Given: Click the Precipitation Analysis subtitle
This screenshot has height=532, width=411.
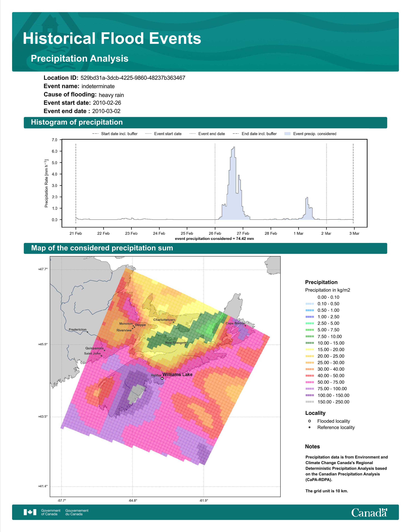Looking at the screenshot, I should point(80,59).
